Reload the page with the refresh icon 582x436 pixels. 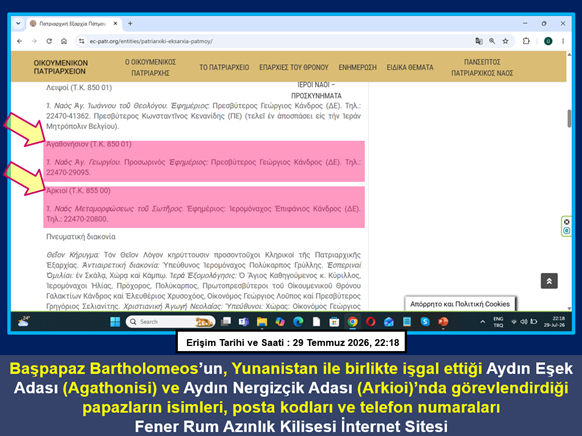(49, 41)
